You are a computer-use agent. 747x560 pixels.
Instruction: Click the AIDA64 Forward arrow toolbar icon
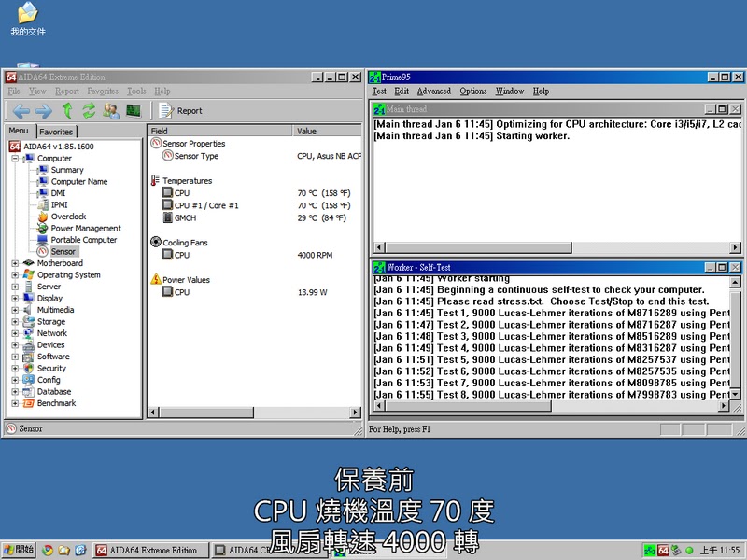[44, 111]
